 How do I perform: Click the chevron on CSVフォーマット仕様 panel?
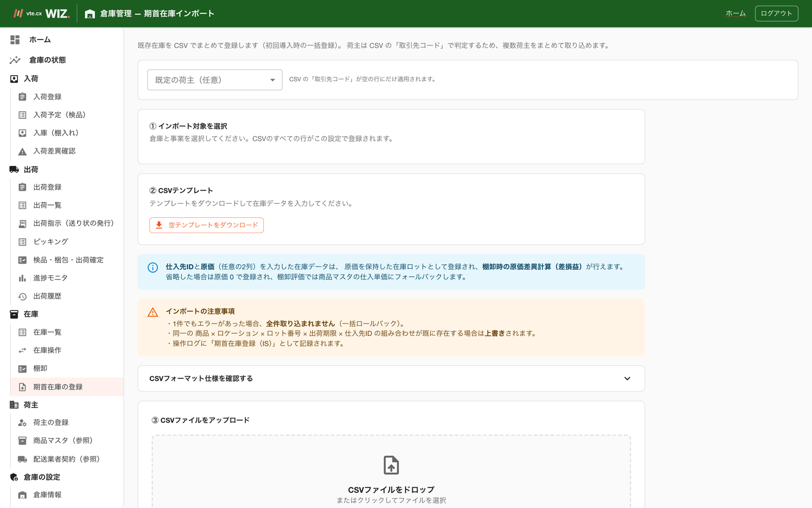pyautogui.click(x=627, y=379)
